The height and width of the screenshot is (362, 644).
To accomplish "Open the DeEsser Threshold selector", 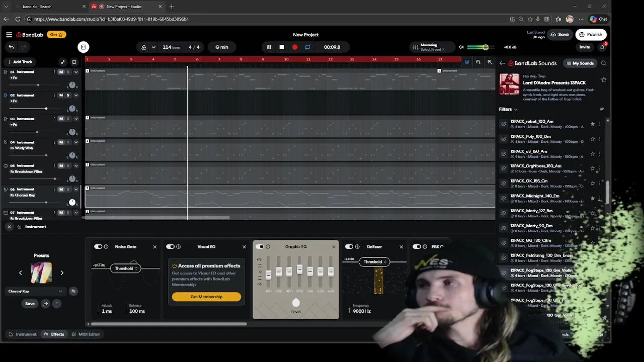I will point(375,262).
